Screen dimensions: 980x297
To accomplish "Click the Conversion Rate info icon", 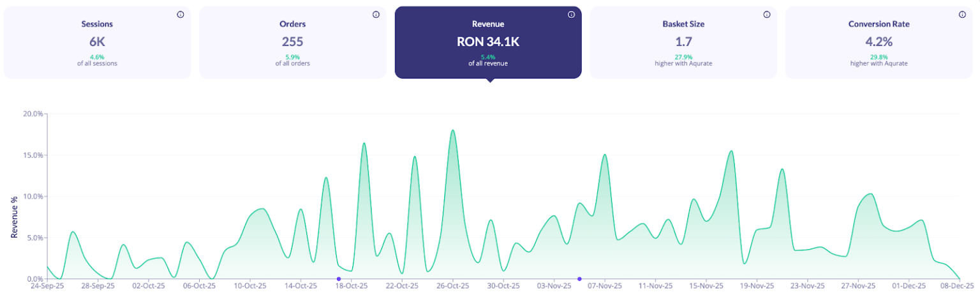I will pos(961,15).
